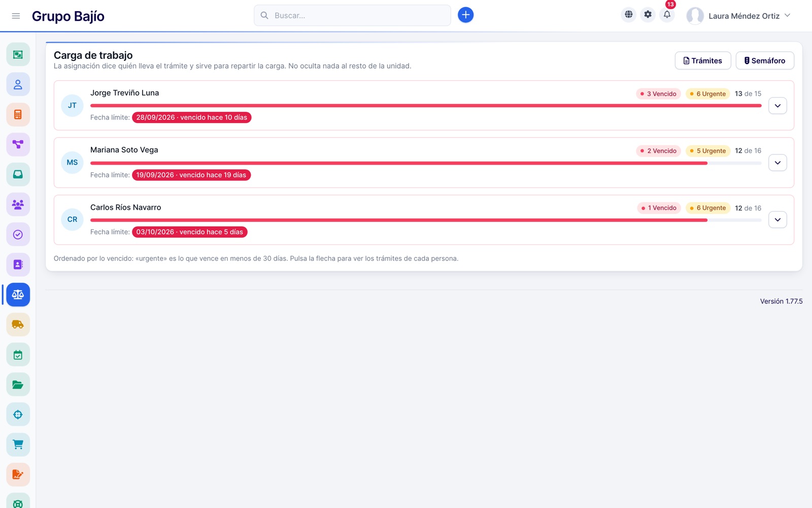Open the circled checkmark sidebar icon
This screenshot has height=508, width=812.
(18, 234)
